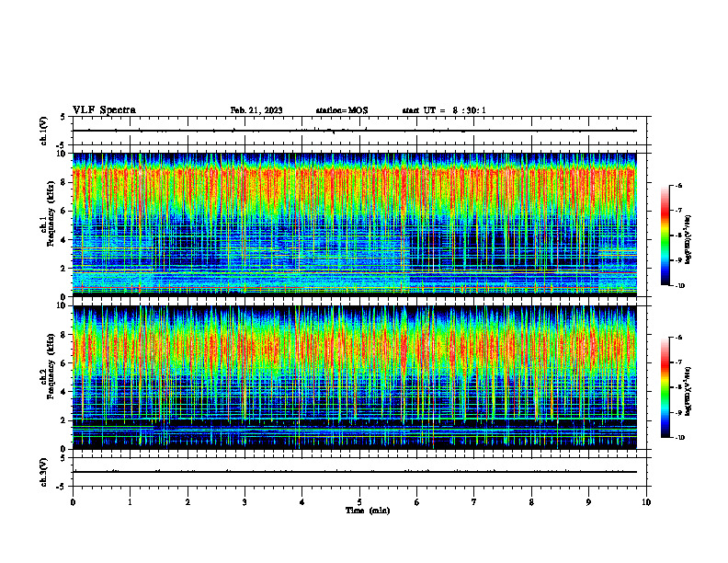Click the "-7" tick on ch.2 colorbar
Screen dimensions: 728x563
[678, 362]
